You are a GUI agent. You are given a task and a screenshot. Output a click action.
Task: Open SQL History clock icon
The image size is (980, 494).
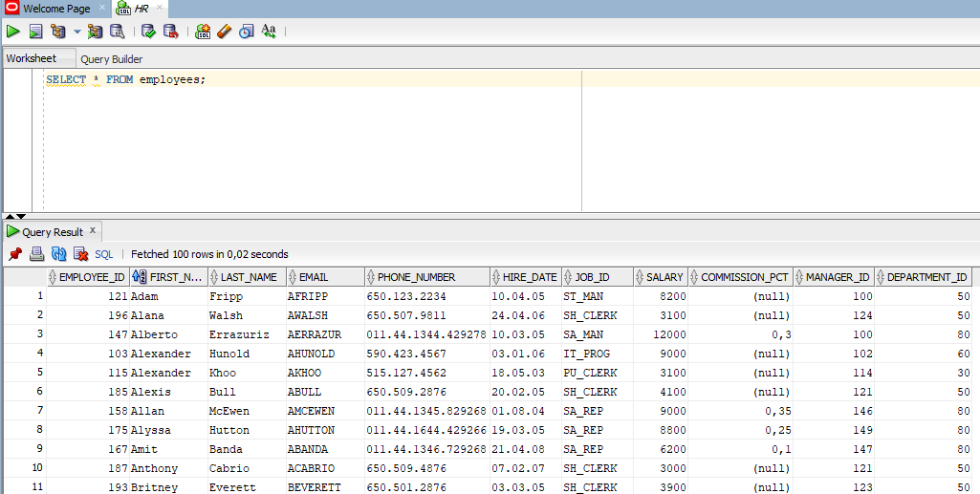(x=247, y=32)
